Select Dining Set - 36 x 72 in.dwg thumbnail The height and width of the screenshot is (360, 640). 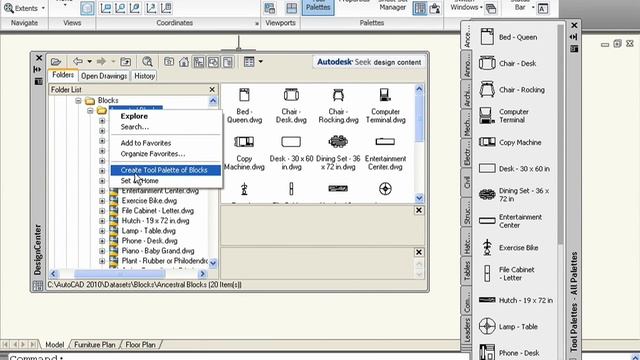[x=338, y=153]
